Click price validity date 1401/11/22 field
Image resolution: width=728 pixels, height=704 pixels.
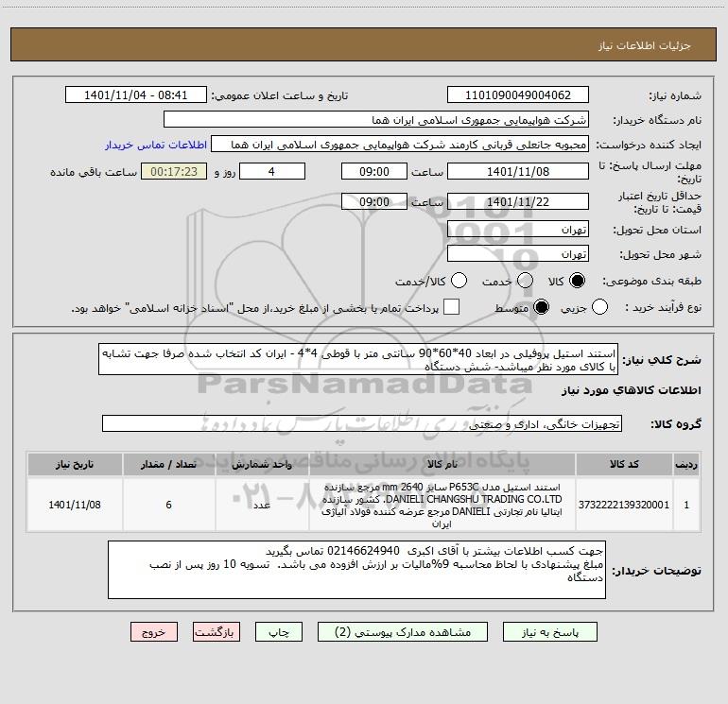point(517,202)
